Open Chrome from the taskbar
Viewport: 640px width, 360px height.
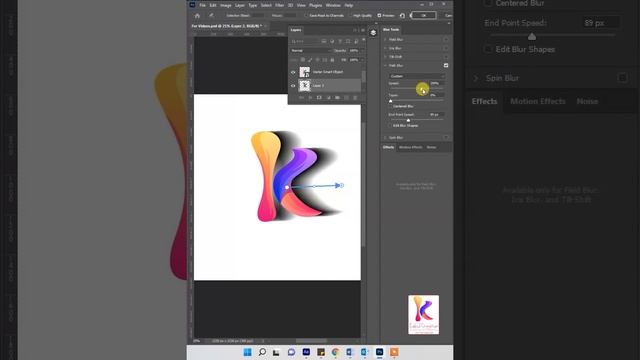pyautogui.click(x=336, y=352)
